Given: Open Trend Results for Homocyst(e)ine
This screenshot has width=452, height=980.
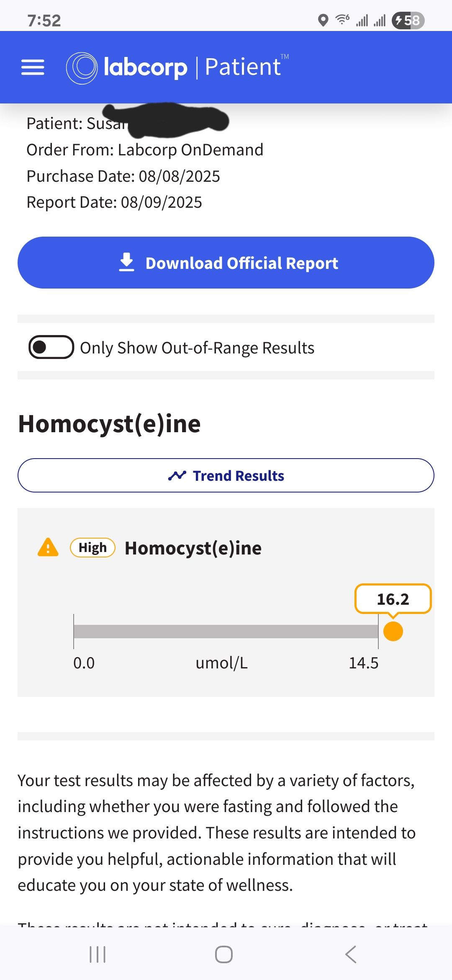Looking at the screenshot, I should coord(226,475).
